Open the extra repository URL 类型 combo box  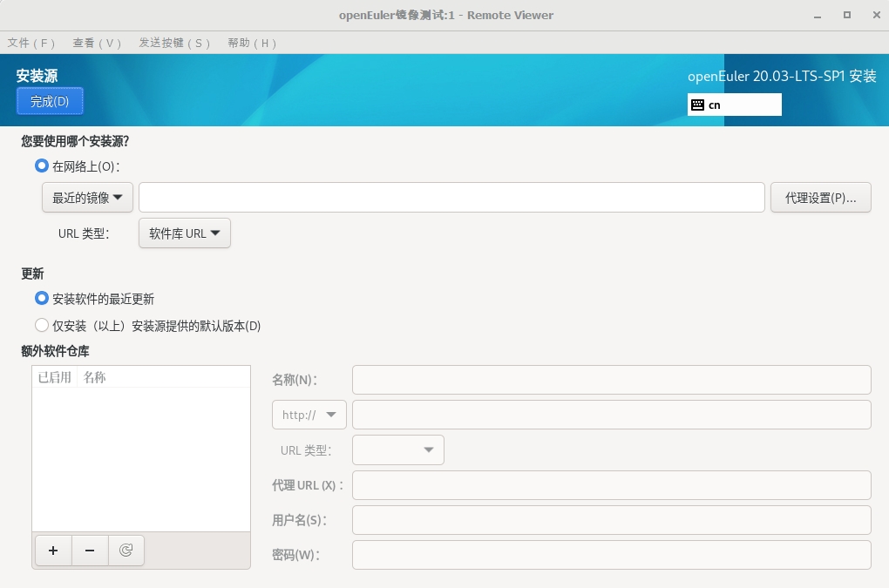[x=398, y=450]
